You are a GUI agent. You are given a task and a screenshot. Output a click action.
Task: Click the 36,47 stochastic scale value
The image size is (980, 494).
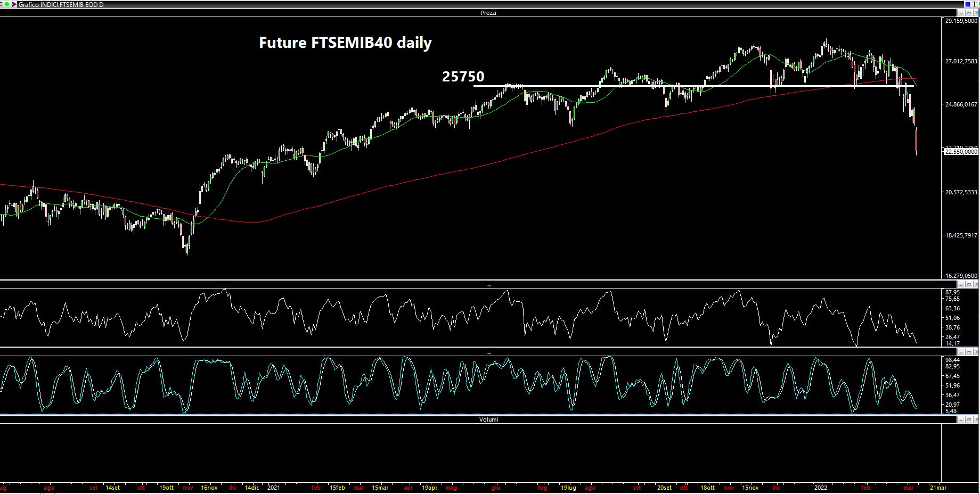click(x=952, y=395)
